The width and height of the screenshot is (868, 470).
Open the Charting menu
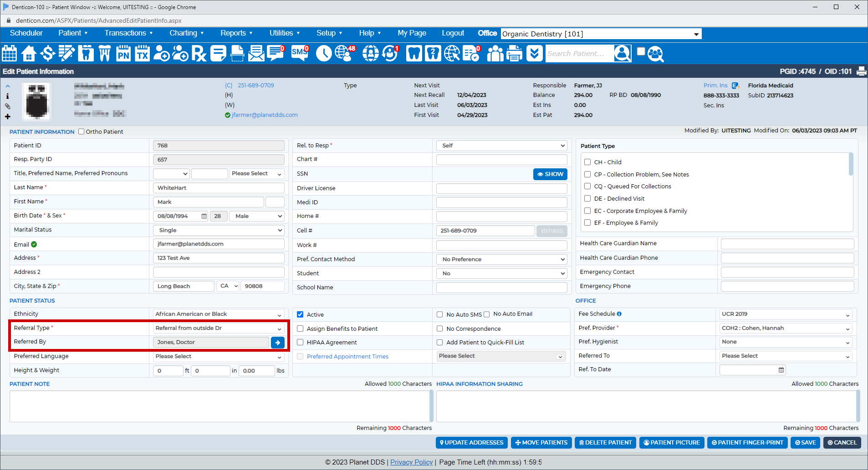(186, 33)
